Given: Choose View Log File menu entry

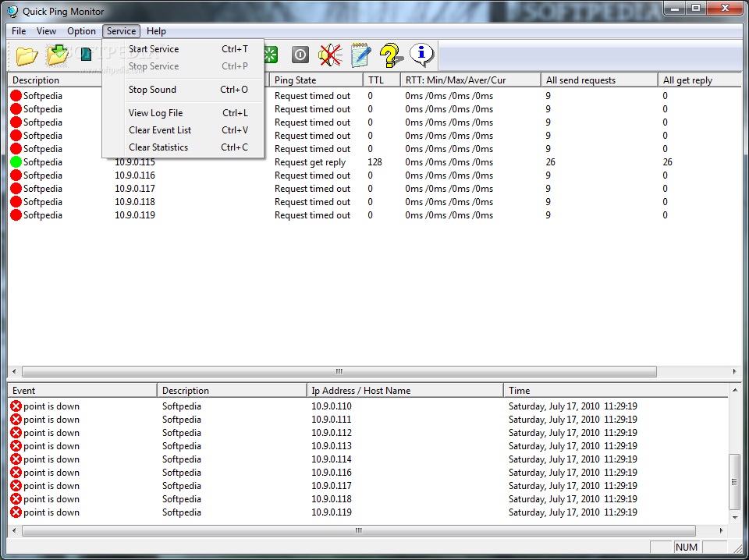Looking at the screenshot, I should 183,113.
